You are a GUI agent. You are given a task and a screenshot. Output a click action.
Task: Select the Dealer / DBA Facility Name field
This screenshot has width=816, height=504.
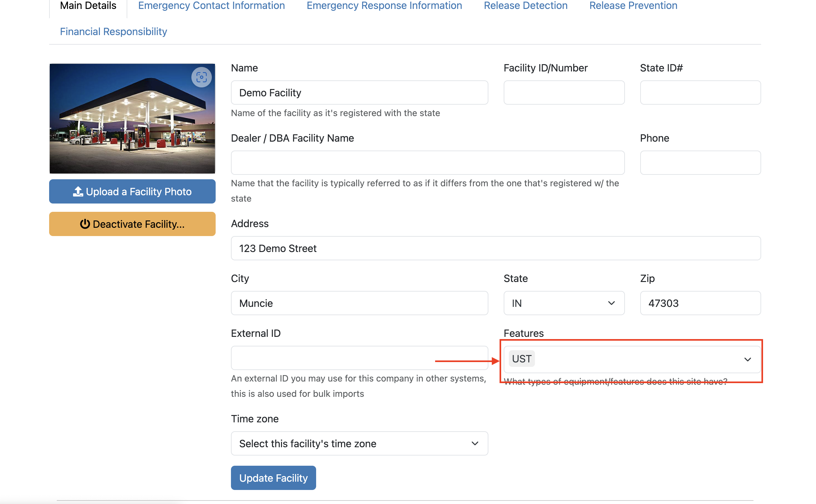tap(427, 163)
